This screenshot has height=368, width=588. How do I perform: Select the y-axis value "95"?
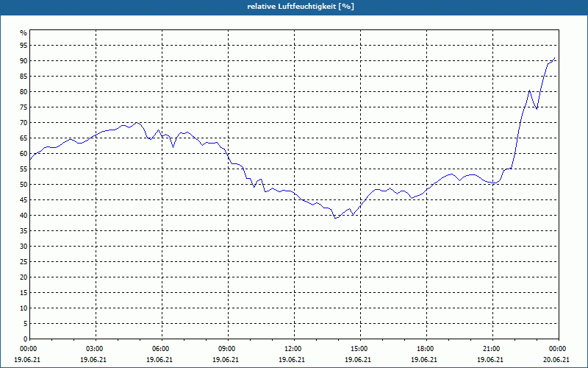(24, 46)
